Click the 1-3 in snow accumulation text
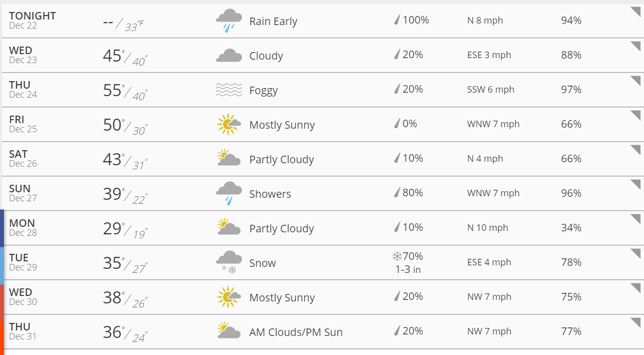The width and height of the screenshot is (644, 355). pos(408,270)
